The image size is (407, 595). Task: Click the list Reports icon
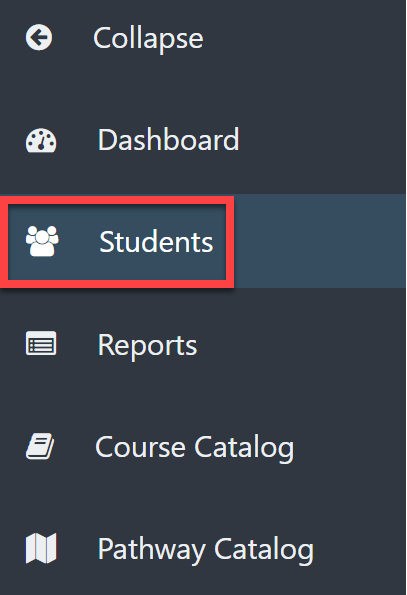pyautogui.click(x=41, y=343)
